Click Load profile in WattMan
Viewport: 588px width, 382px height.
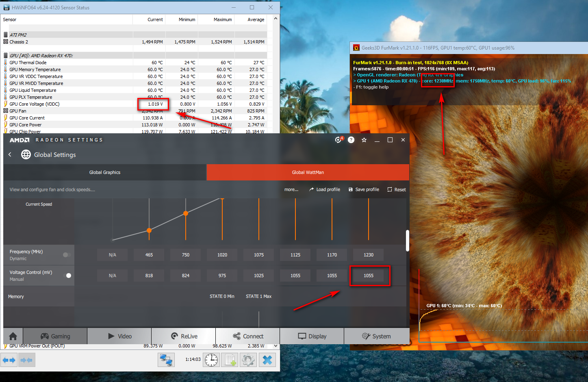coord(324,189)
